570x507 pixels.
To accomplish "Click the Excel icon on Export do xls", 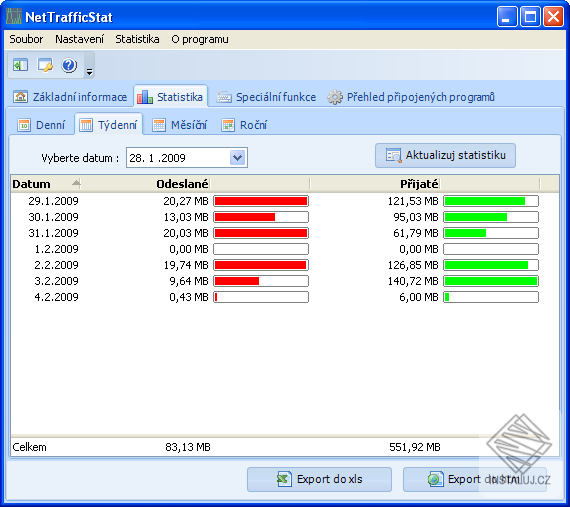I will [x=284, y=479].
